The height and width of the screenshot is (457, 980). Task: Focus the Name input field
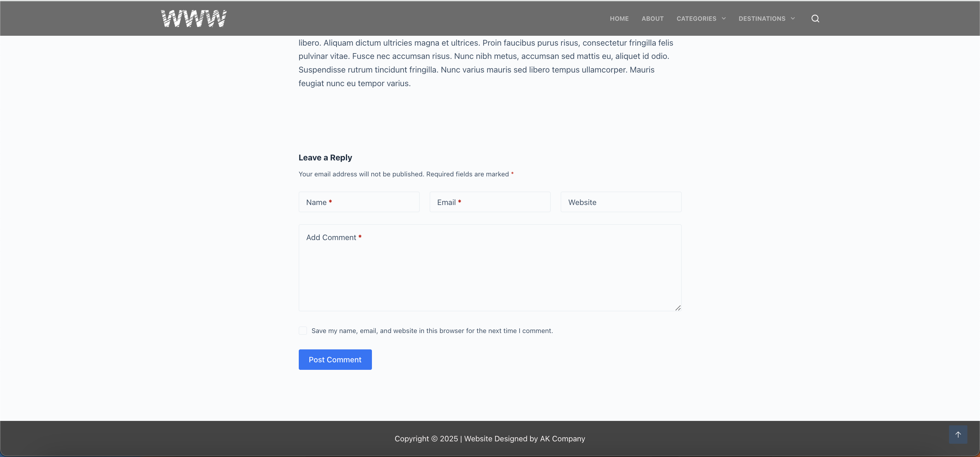pyautogui.click(x=359, y=202)
